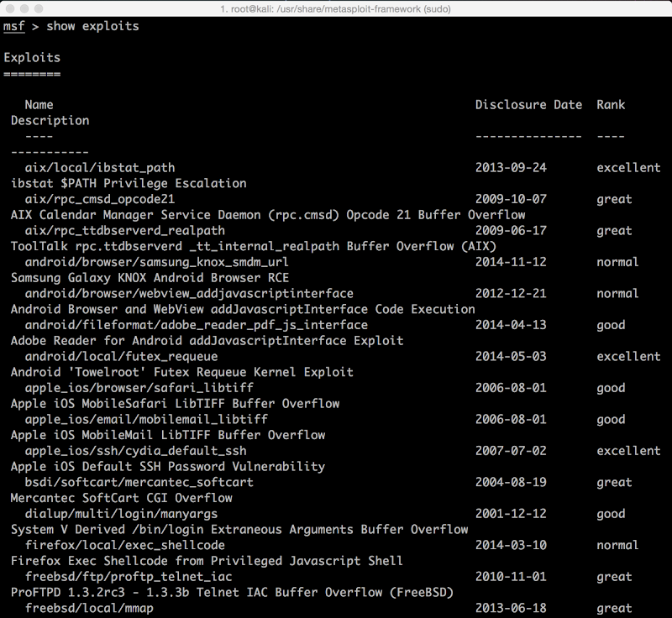Click firefox/local/exec_shellcode exploit name
Screen dimensions: 672x618
[x=124, y=545]
